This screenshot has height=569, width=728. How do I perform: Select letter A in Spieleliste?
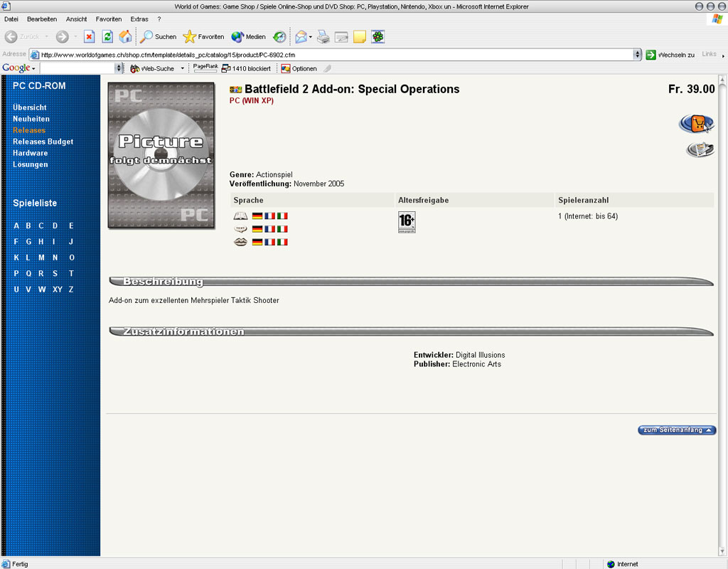click(x=16, y=225)
